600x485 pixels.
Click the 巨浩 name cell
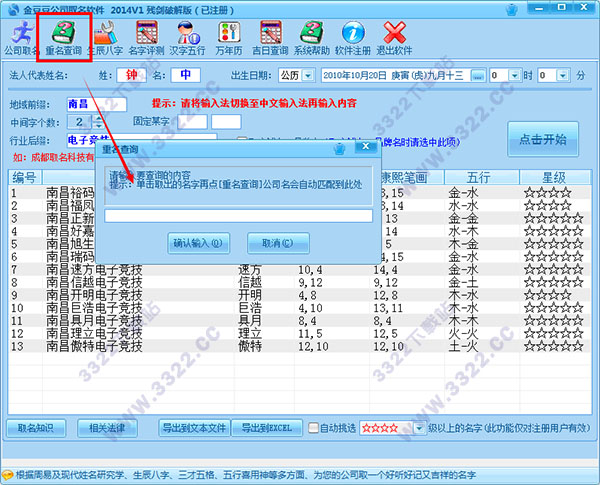[x=250, y=308]
